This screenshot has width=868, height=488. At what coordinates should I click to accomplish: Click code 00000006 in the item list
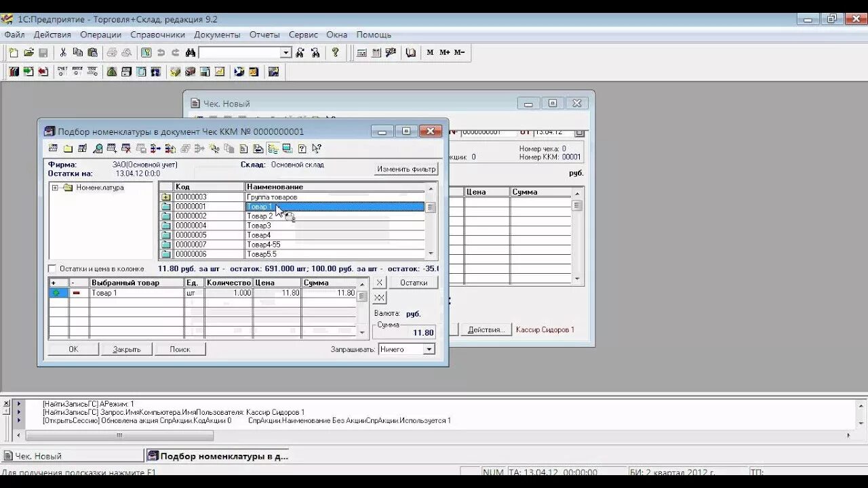click(x=191, y=254)
